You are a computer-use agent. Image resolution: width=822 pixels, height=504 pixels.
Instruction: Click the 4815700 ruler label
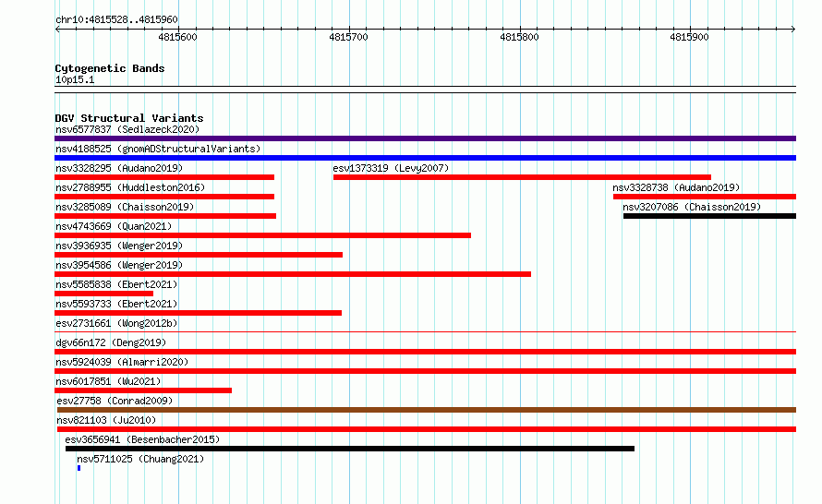coord(348,37)
